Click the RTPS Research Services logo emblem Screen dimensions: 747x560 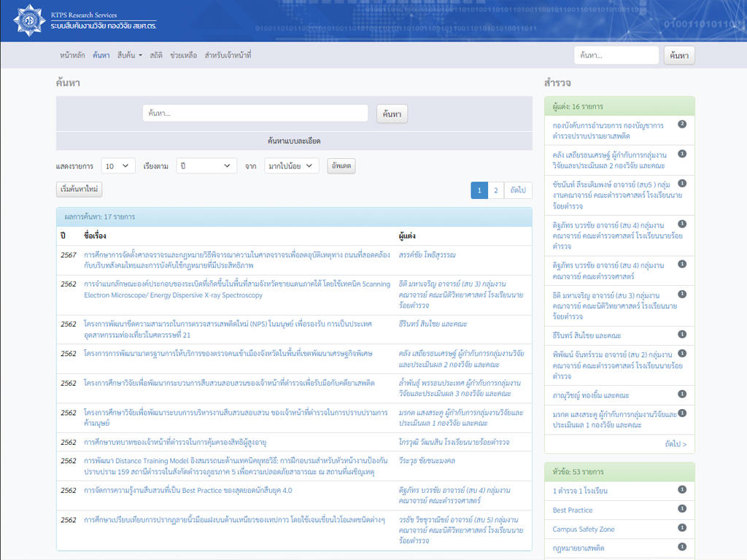pos(28,20)
